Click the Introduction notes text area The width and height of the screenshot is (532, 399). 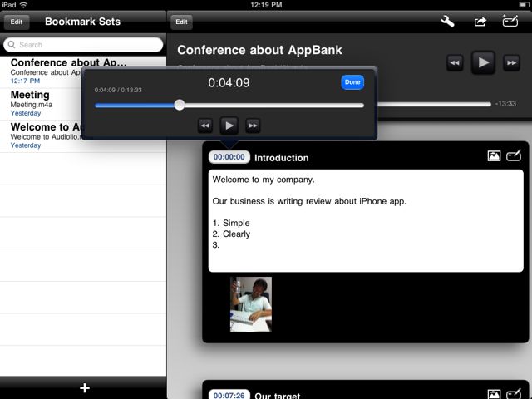366,221
